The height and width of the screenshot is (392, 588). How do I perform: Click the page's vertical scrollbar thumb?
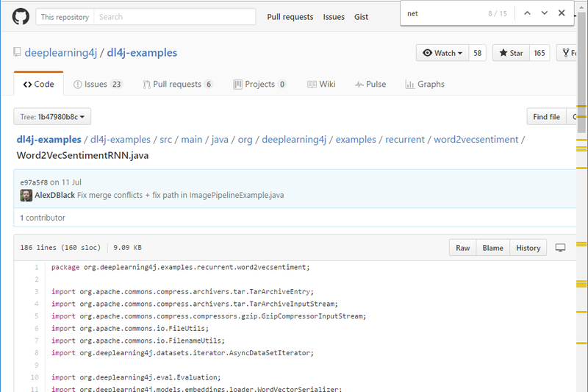click(581, 72)
